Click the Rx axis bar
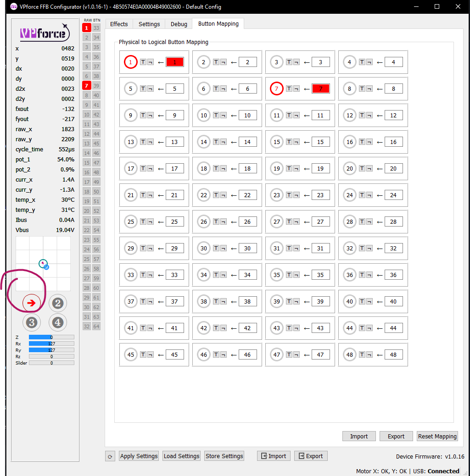This screenshot has height=476, width=470. coord(51,343)
